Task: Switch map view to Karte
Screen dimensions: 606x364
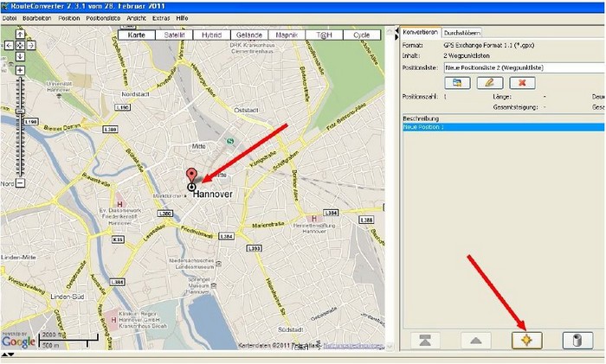Action: tap(137, 35)
